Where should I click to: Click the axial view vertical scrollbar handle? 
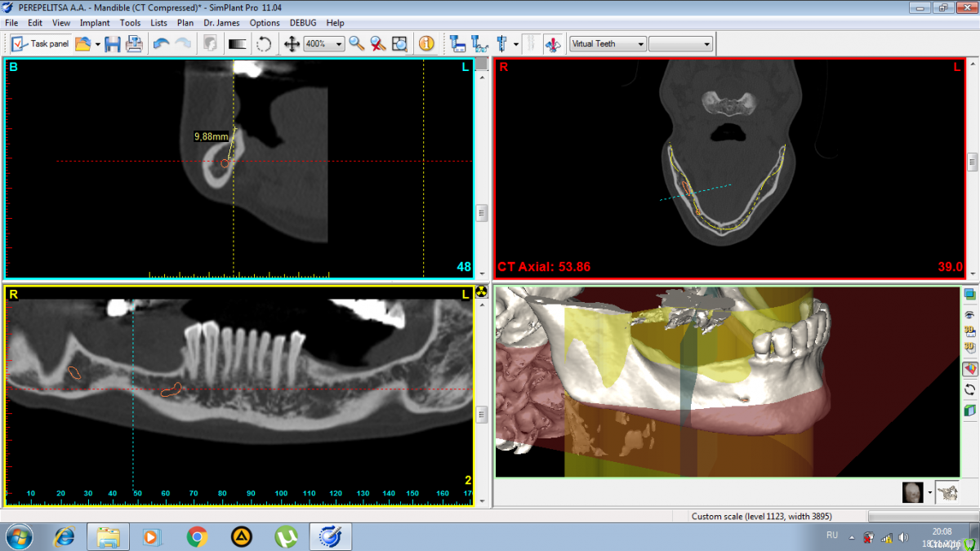pos(972,162)
